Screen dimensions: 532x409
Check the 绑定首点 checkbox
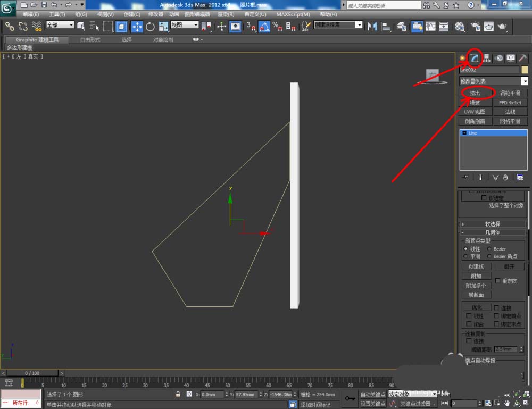[496, 316]
